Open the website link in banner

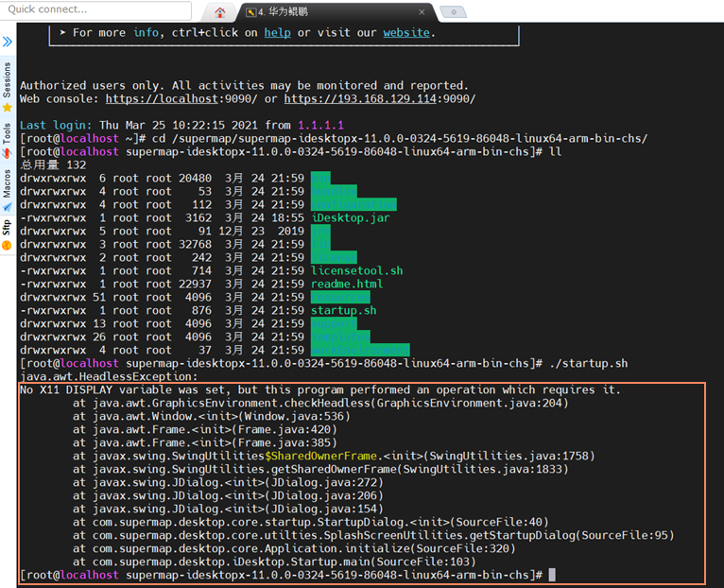[406, 32]
